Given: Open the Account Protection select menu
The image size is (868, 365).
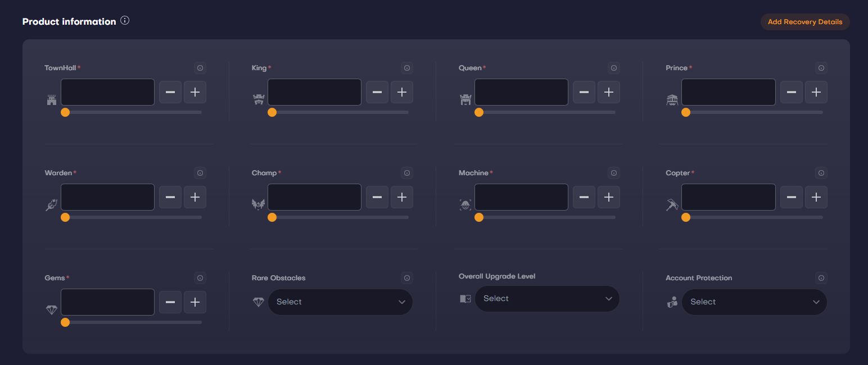Looking at the screenshot, I should [x=754, y=302].
